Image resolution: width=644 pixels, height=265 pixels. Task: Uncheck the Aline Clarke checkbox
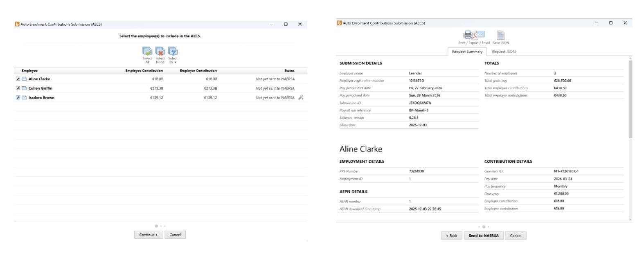point(18,79)
